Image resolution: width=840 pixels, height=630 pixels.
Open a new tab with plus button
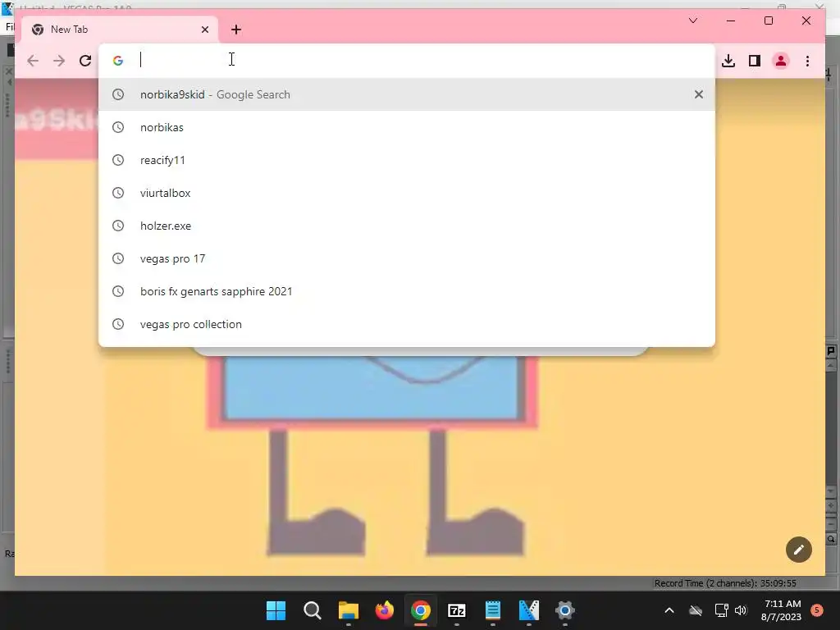(x=236, y=30)
